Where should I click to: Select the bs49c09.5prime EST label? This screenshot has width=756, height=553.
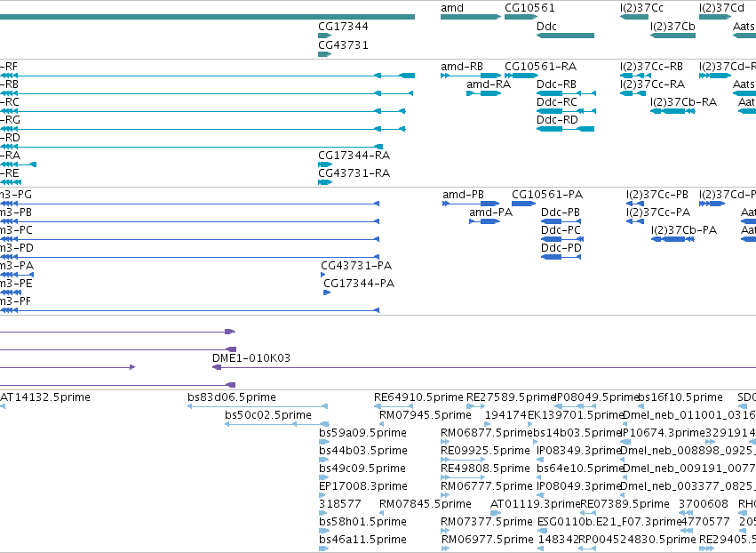(x=362, y=469)
